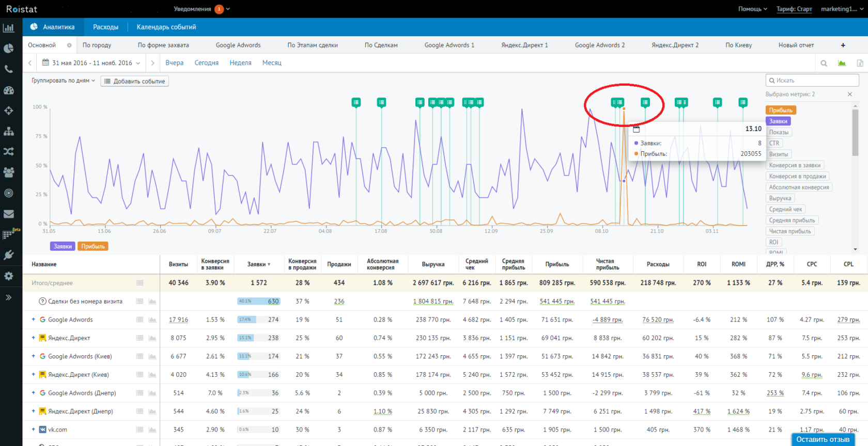Open the phone calls section in sidebar

(x=8, y=69)
